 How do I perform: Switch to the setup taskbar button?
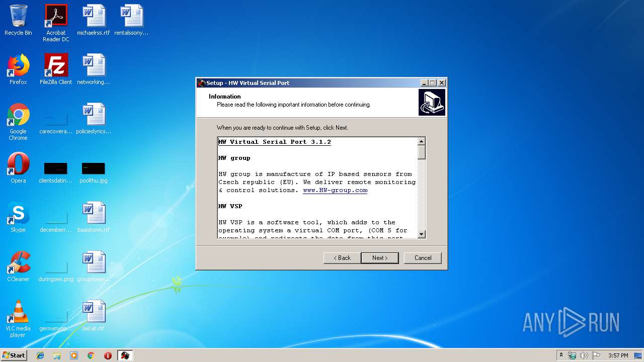coord(125,355)
